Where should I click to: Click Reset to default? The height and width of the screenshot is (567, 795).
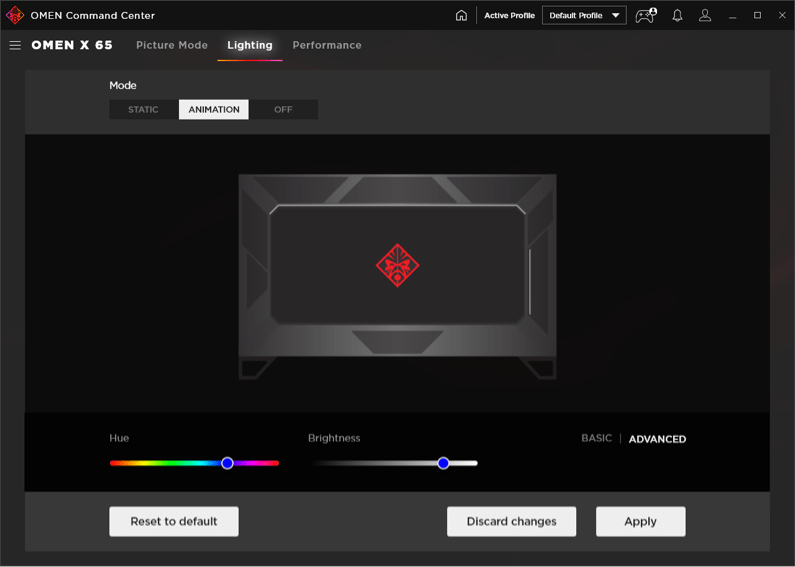[x=174, y=521]
